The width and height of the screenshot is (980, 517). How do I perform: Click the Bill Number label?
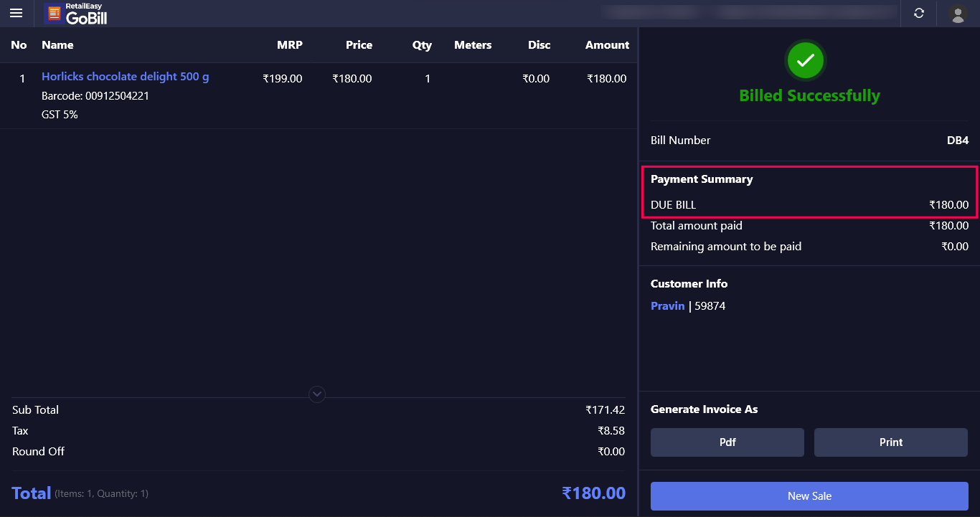681,141
